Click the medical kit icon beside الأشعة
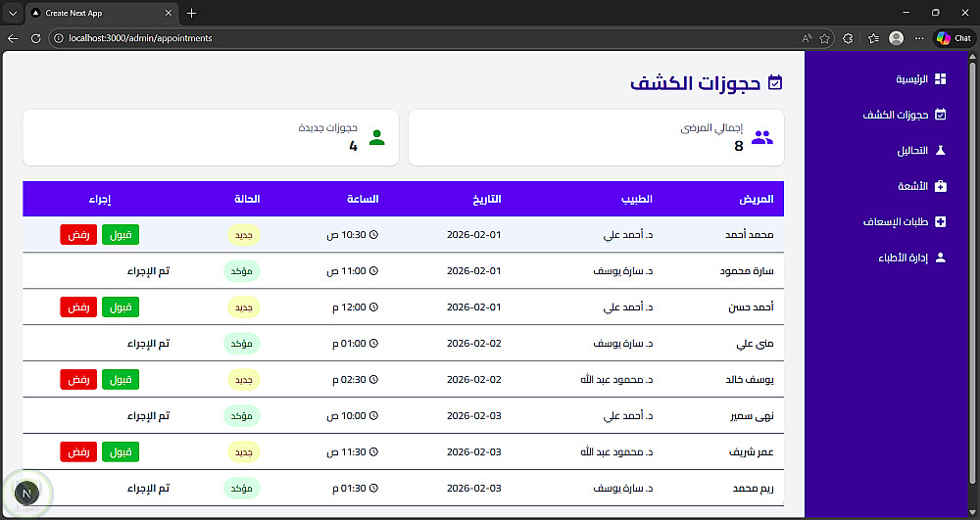980x520 pixels. [x=940, y=186]
